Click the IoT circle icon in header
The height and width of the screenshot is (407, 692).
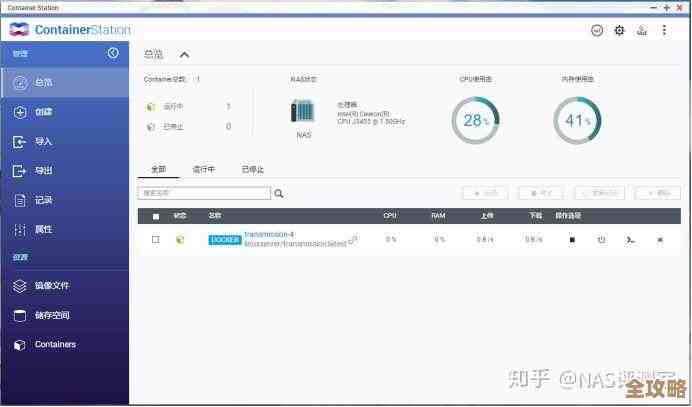[x=597, y=30]
